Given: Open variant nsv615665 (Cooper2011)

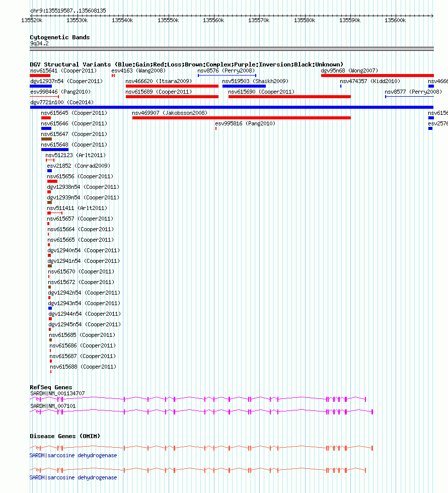Looking at the screenshot, I should tap(81, 240).
